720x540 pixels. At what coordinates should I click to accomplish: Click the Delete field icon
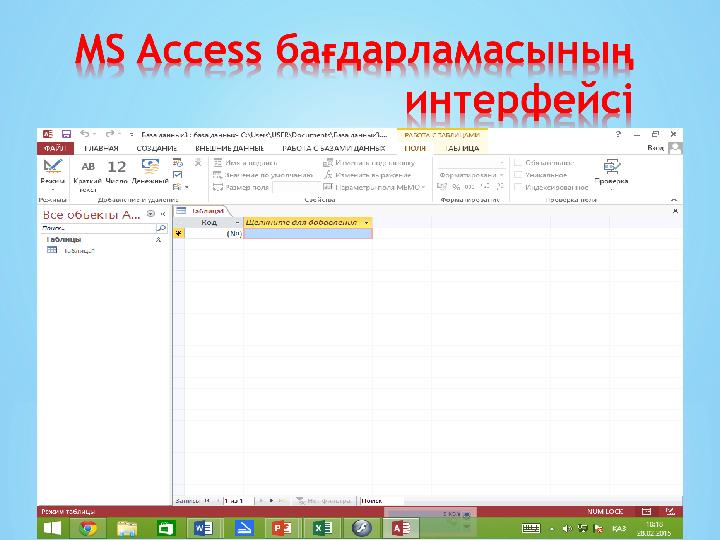[198, 163]
